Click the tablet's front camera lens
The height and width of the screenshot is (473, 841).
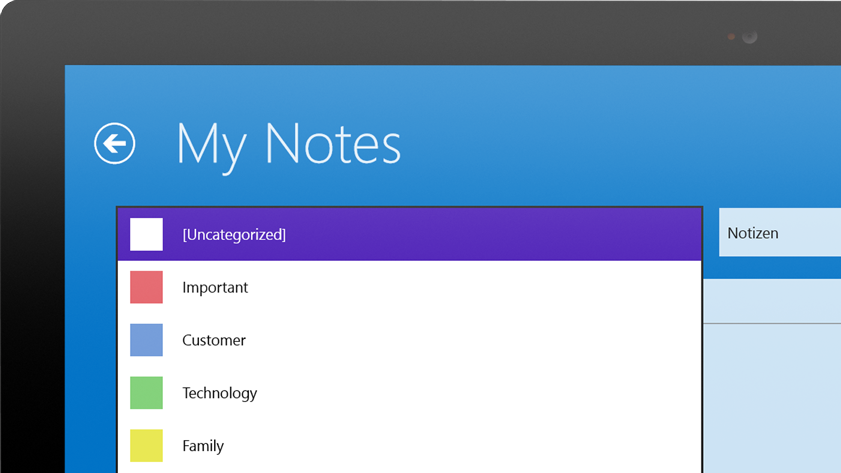coord(749,37)
